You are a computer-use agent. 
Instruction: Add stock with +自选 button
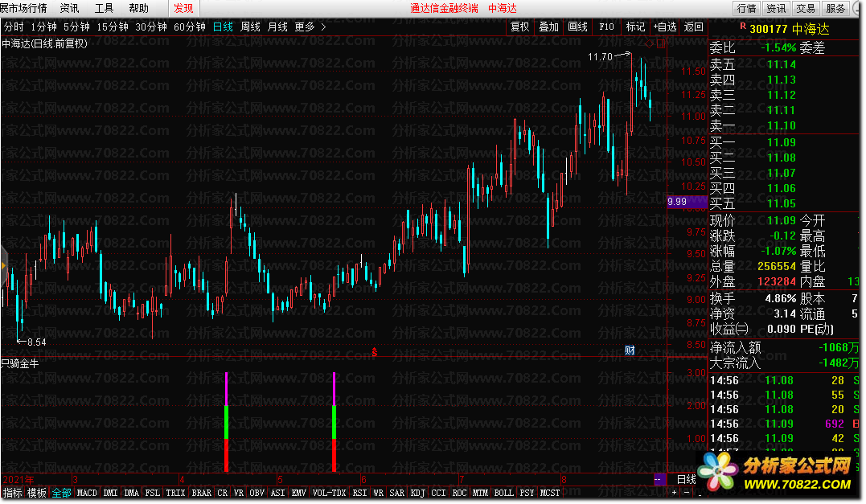(665, 27)
